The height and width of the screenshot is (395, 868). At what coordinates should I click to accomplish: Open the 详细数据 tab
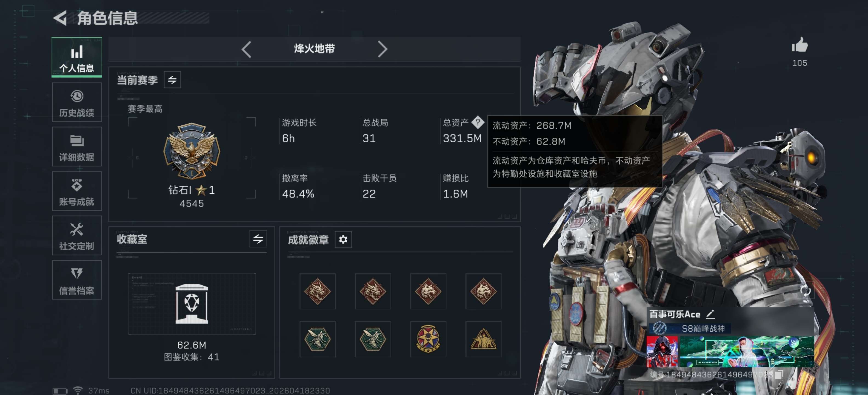77,147
